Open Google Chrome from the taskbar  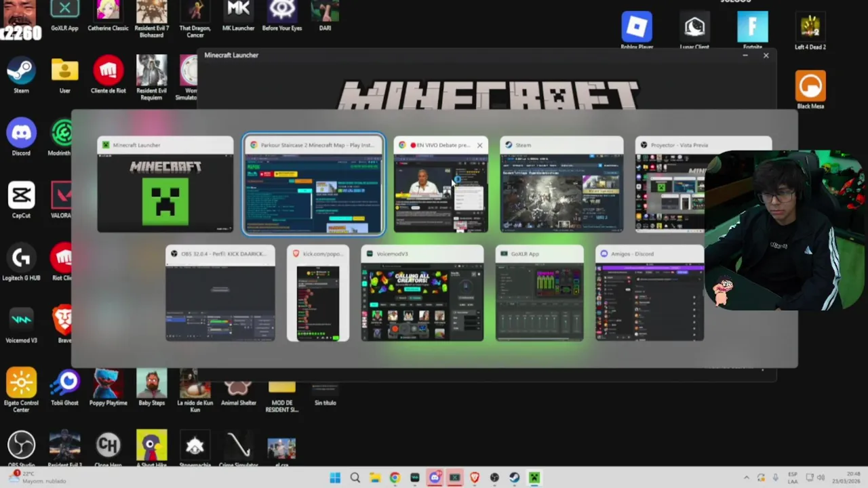pyautogui.click(x=395, y=478)
